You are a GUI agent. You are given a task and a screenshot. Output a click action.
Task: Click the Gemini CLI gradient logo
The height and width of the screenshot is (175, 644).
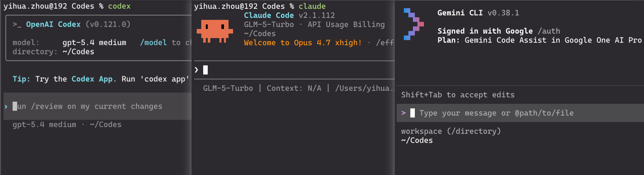coord(414,24)
